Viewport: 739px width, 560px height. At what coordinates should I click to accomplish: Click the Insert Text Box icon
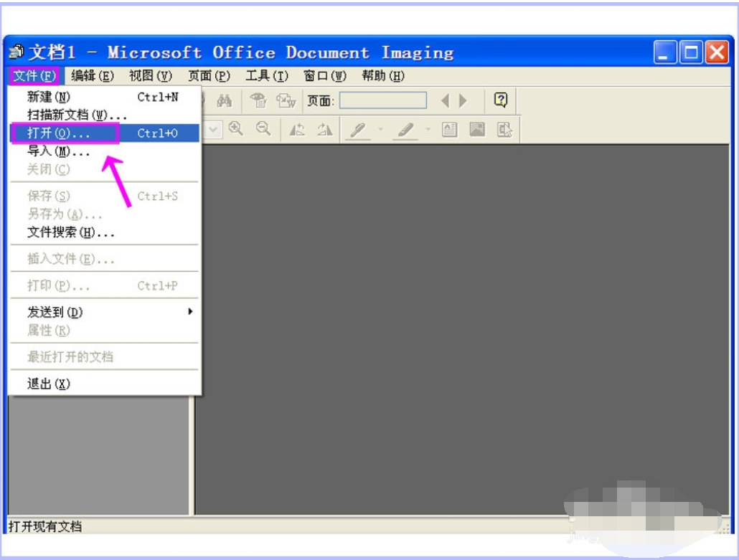click(449, 130)
